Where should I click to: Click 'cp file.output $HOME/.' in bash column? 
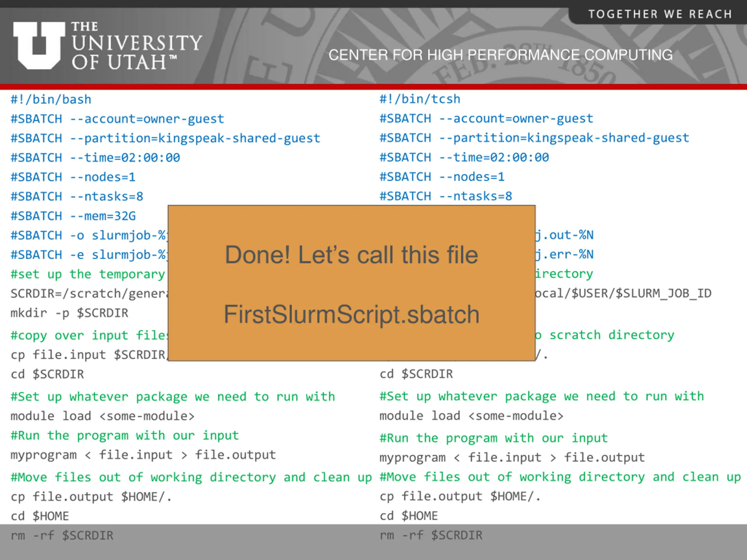tap(91, 497)
